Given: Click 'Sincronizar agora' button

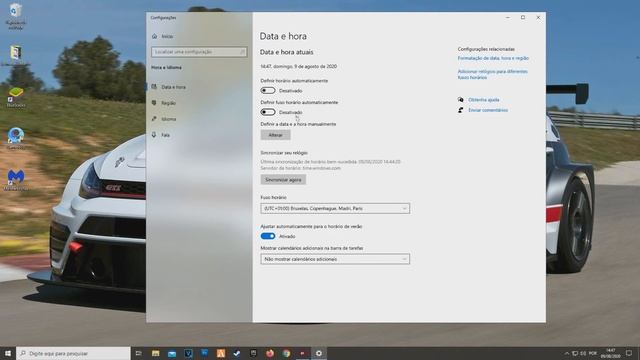Looking at the screenshot, I should [x=283, y=180].
